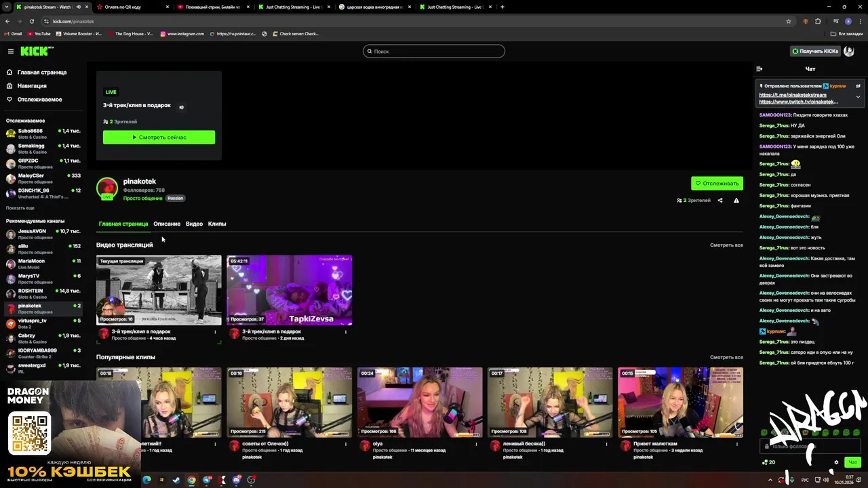Open three-dot menu on olya clip
The width and height of the screenshot is (868, 488).
point(476,445)
